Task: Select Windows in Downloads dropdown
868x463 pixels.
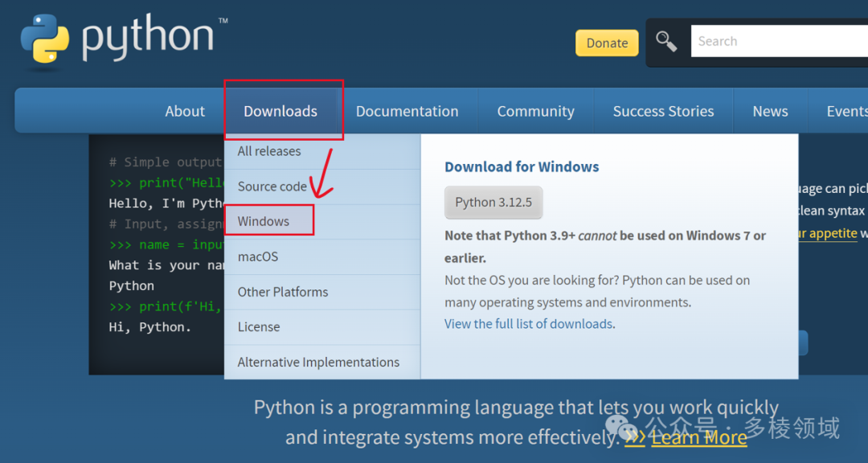Action: (x=322, y=222)
